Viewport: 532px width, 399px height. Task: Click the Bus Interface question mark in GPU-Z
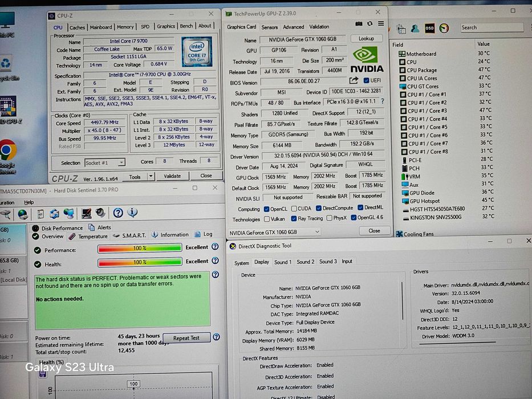click(383, 101)
